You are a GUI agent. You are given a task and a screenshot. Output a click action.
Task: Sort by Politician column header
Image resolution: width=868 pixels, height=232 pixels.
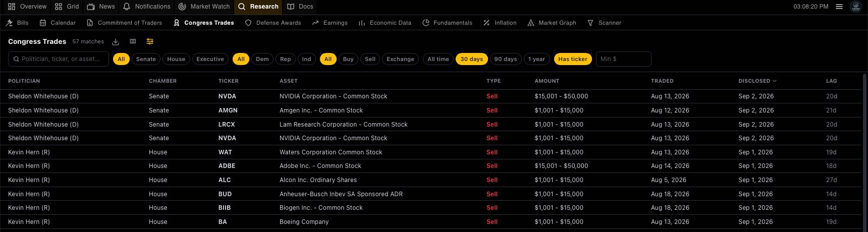coord(24,81)
